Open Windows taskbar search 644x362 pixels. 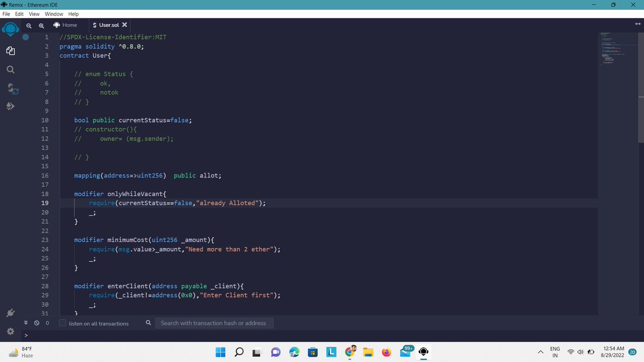pos(239,352)
